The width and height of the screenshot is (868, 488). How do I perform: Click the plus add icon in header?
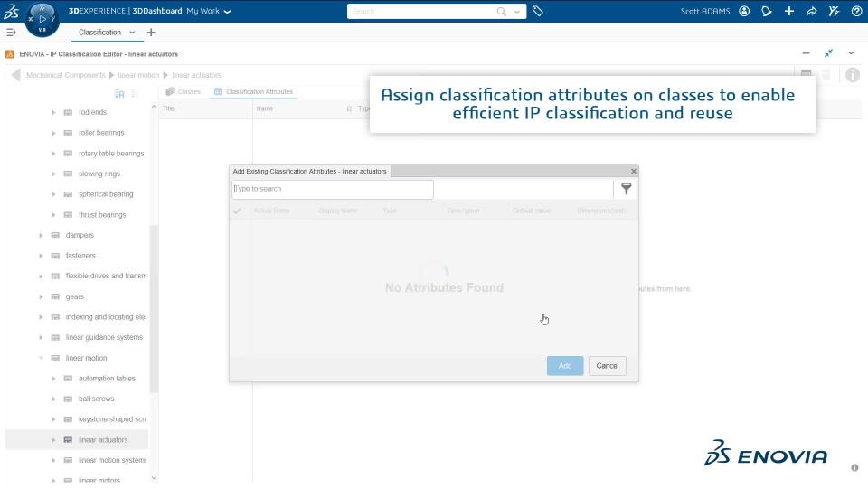788,11
